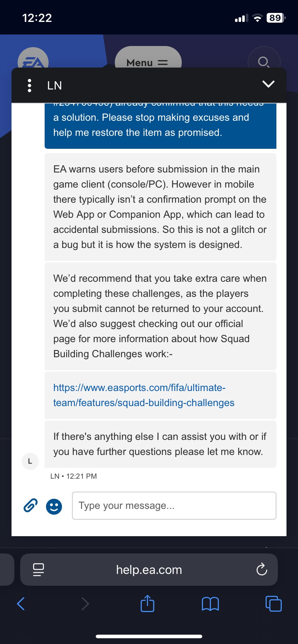Tap the LN chat header title
The height and width of the screenshot is (644, 298).
tap(55, 86)
